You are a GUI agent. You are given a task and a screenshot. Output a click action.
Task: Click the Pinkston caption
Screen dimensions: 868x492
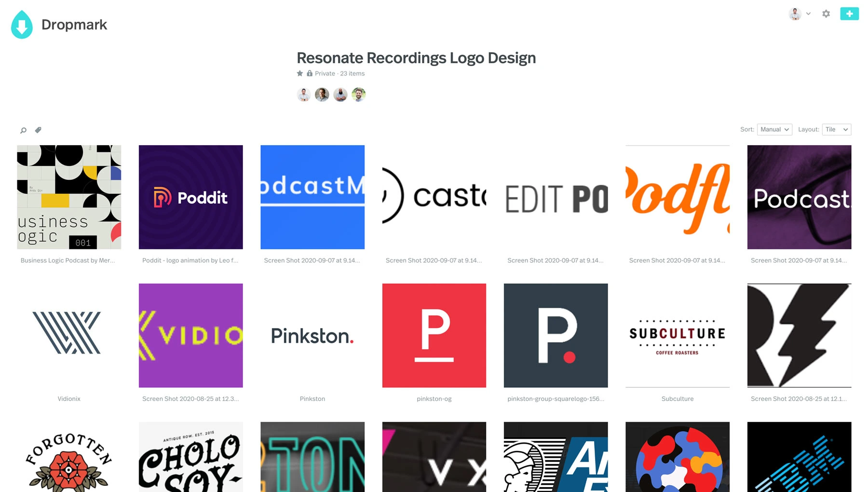click(x=312, y=399)
